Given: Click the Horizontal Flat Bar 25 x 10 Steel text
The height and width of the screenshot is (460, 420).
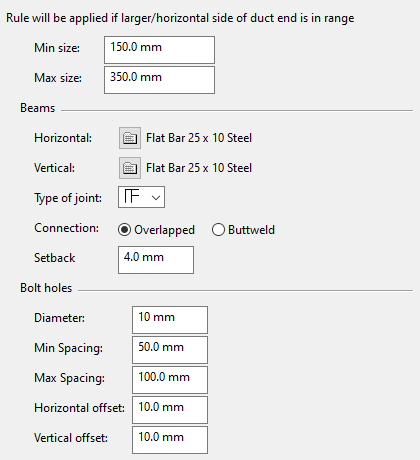Looking at the screenshot, I should point(199,138).
